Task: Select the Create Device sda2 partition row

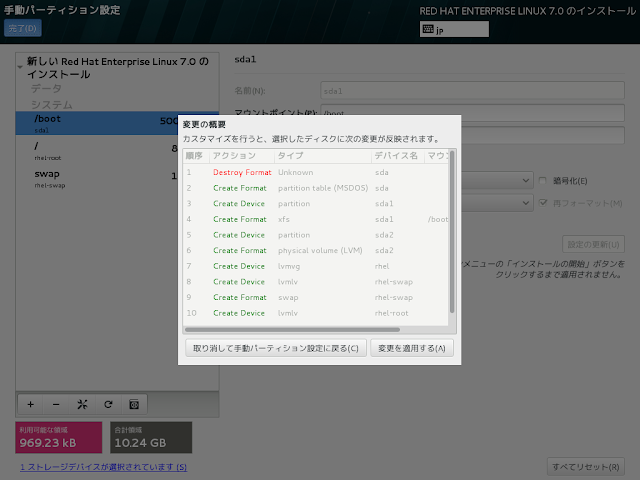Action: pyautogui.click(x=316, y=235)
